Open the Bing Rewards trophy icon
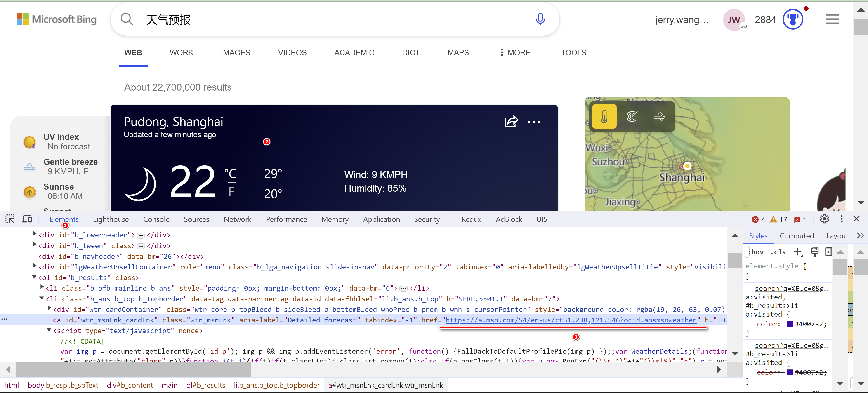The width and height of the screenshot is (868, 393). click(793, 19)
